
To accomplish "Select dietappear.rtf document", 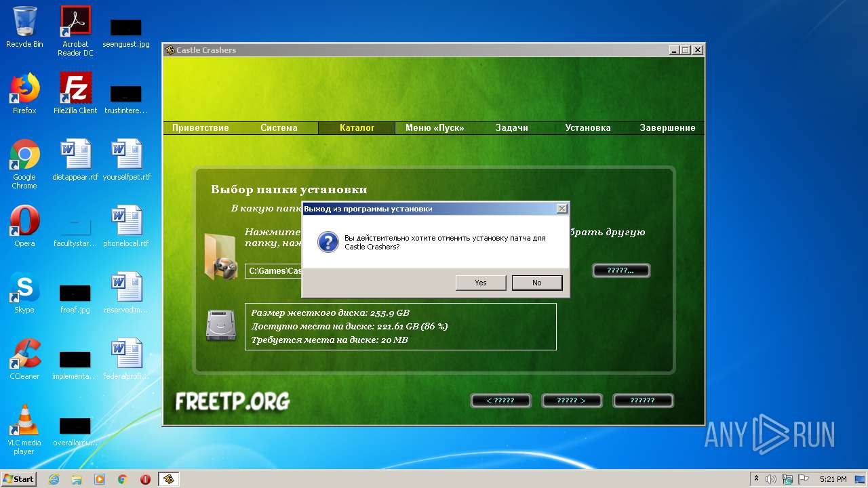I will 75,160.
